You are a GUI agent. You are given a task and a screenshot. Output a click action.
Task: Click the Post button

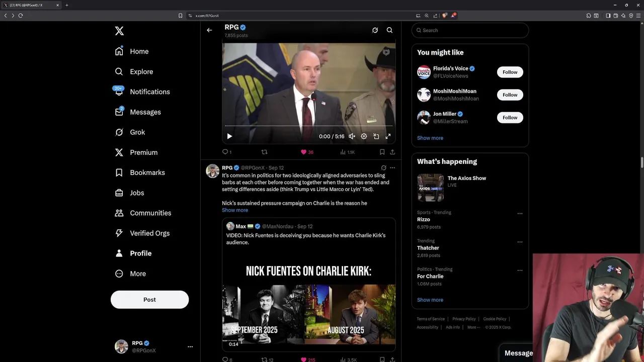click(x=149, y=300)
